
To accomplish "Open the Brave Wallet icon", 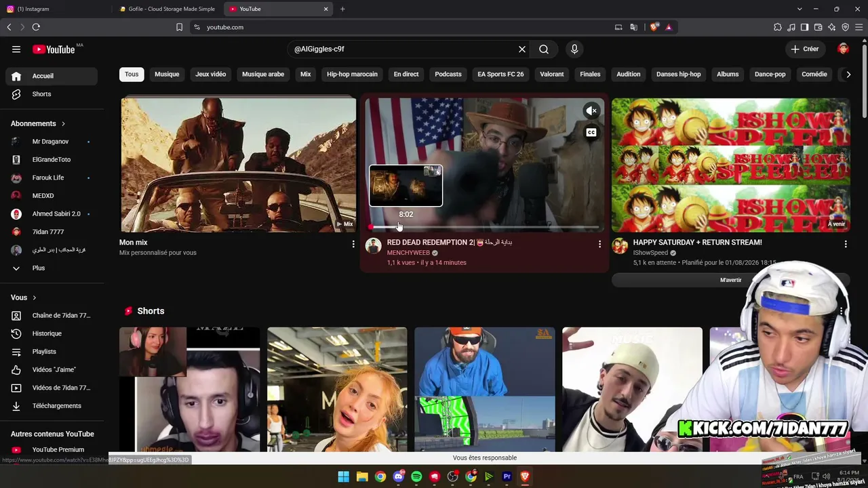I will (x=818, y=27).
